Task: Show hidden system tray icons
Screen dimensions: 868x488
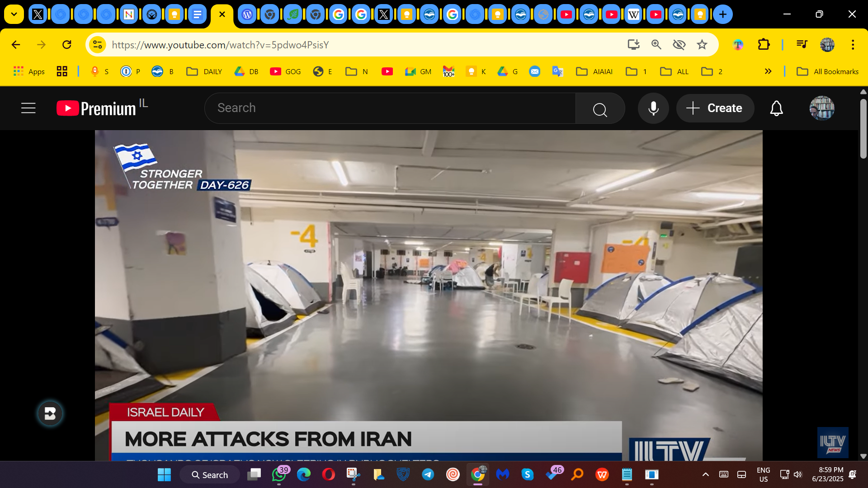Action: click(705, 474)
